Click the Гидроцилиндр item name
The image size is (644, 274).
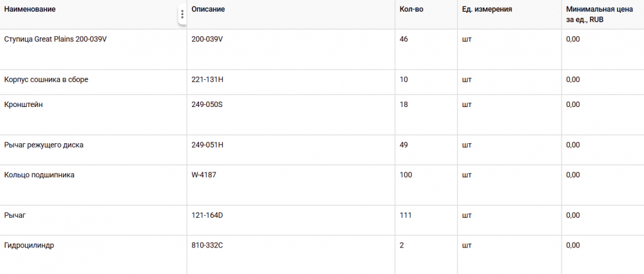coord(29,245)
